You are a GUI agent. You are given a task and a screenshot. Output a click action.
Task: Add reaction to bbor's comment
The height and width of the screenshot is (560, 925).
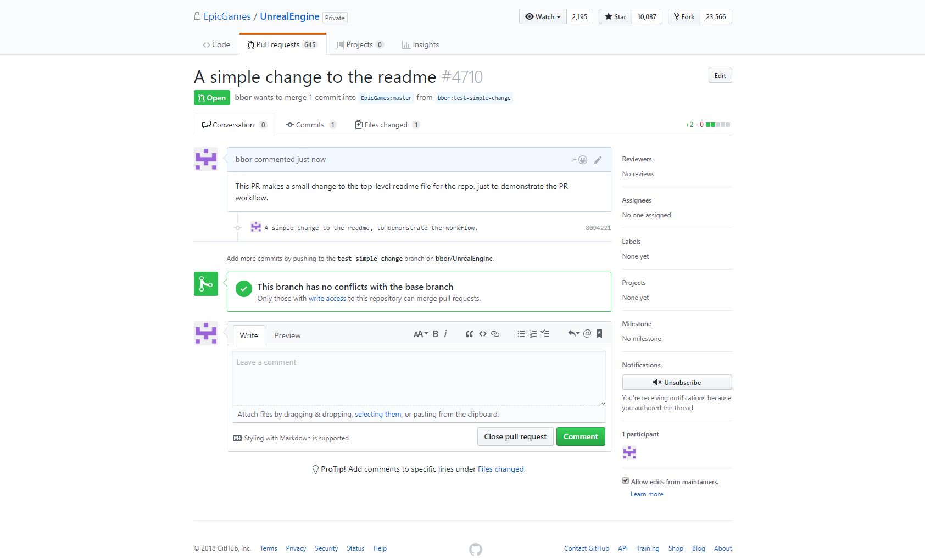tap(580, 160)
